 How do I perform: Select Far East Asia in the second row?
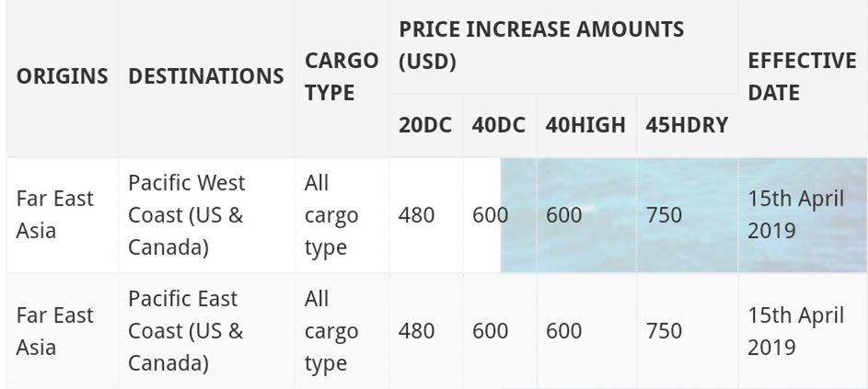(55, 331)
